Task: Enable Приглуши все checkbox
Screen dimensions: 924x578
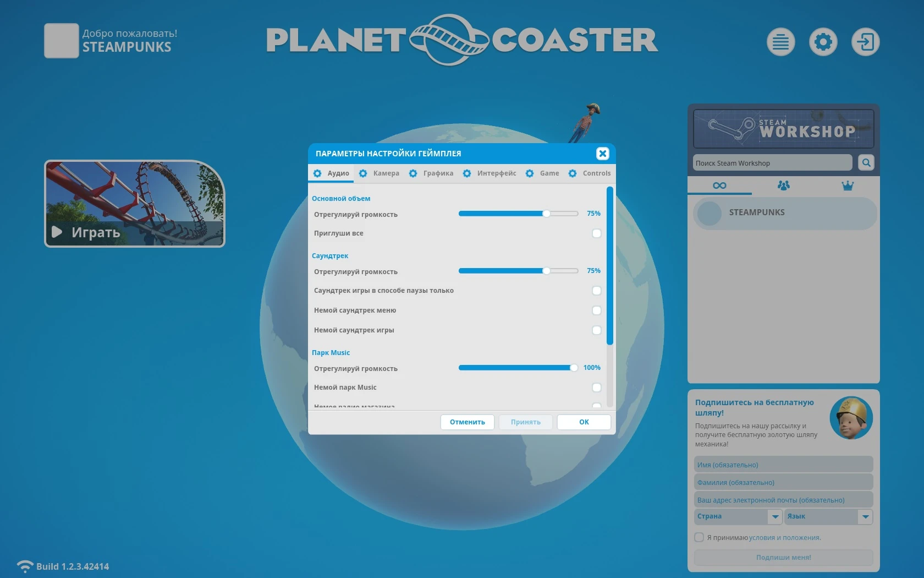Action: click(596, 233)
